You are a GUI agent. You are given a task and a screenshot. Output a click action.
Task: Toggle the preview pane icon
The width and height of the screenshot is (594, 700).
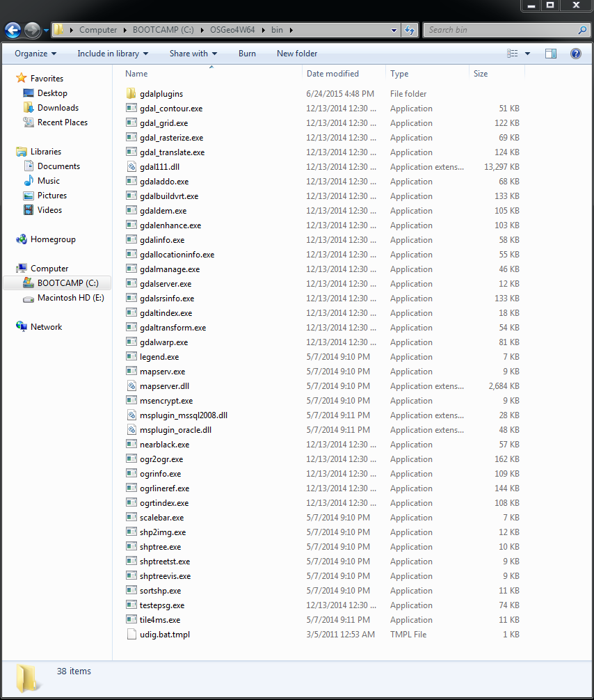coord(551,54)
